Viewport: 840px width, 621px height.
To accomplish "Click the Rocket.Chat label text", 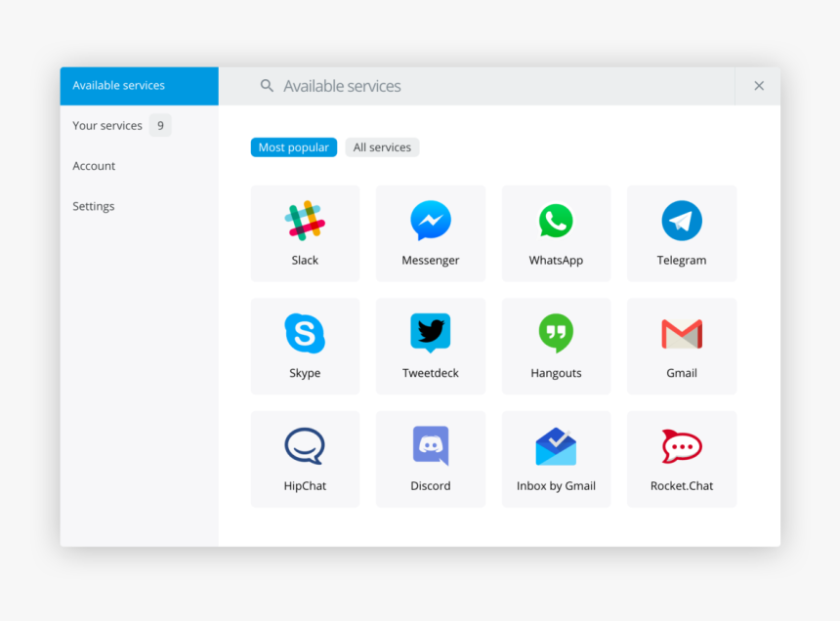I will (682, 486).
